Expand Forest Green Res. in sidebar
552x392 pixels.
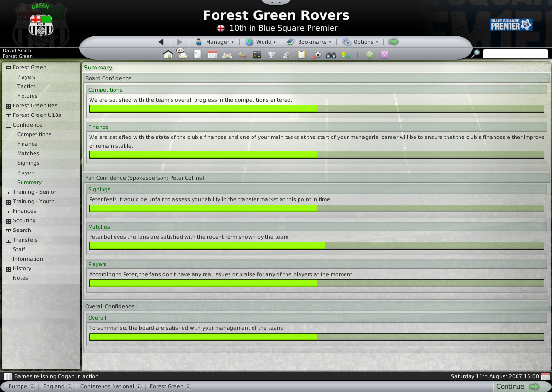(8, 106)
